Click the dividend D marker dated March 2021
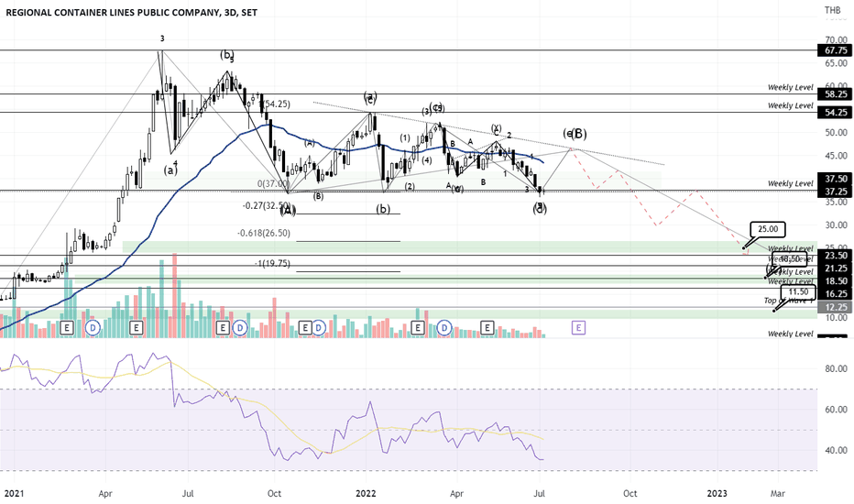854x504 pixels. tap(93, 327)
